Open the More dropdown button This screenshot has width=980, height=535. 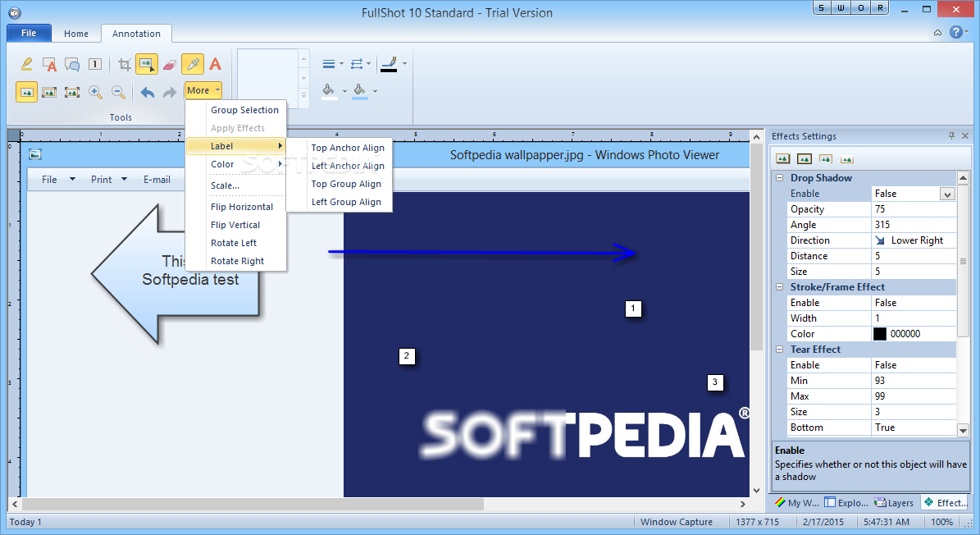[x=203, y=90]
